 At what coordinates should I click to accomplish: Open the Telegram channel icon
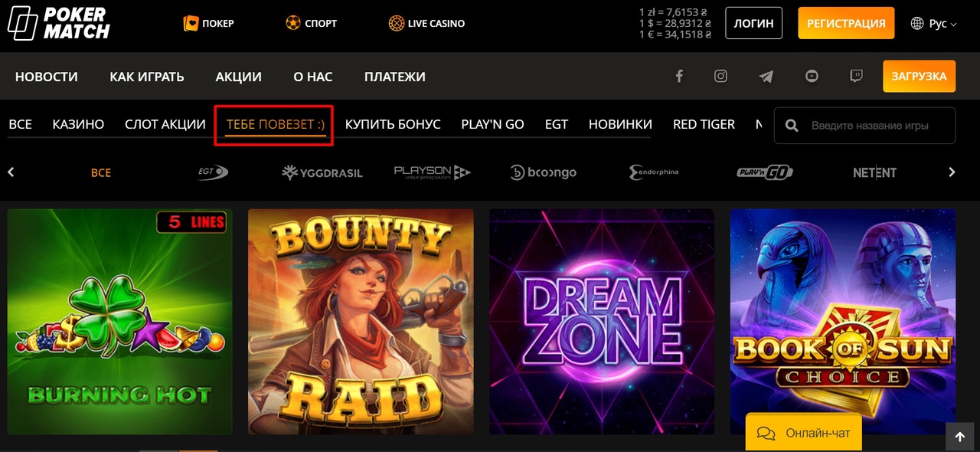(766, 76)
